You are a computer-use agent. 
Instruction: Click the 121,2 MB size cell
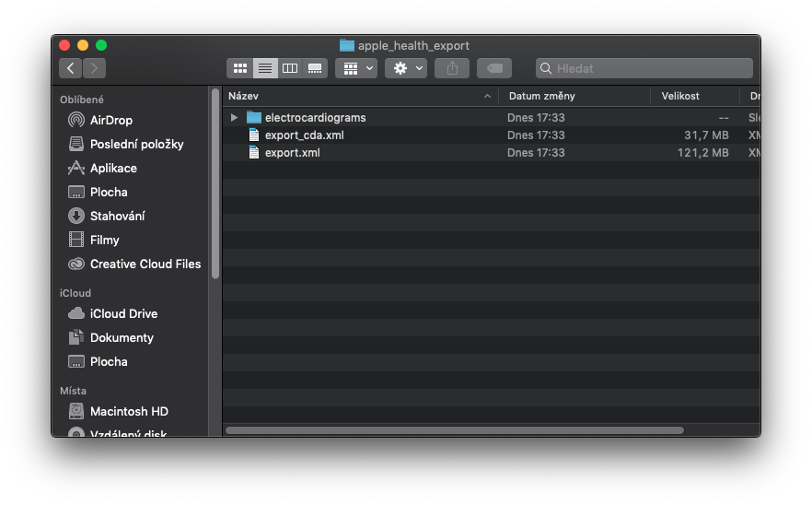pyautogui.click(x=703, y=153)
